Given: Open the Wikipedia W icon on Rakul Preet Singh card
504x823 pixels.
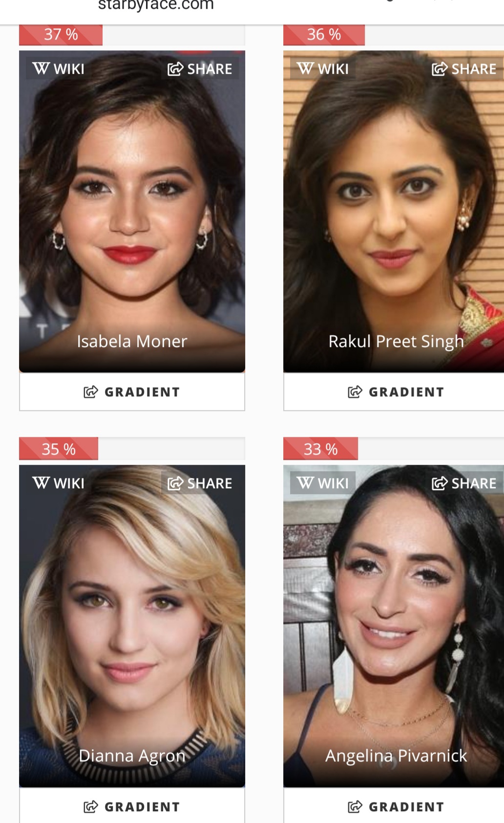Looking at the screenshot, I should coord(305,68).
